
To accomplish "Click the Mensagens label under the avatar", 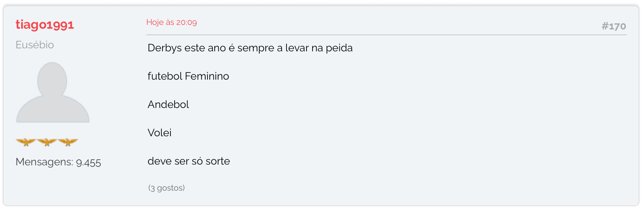I will coord(44,162).
